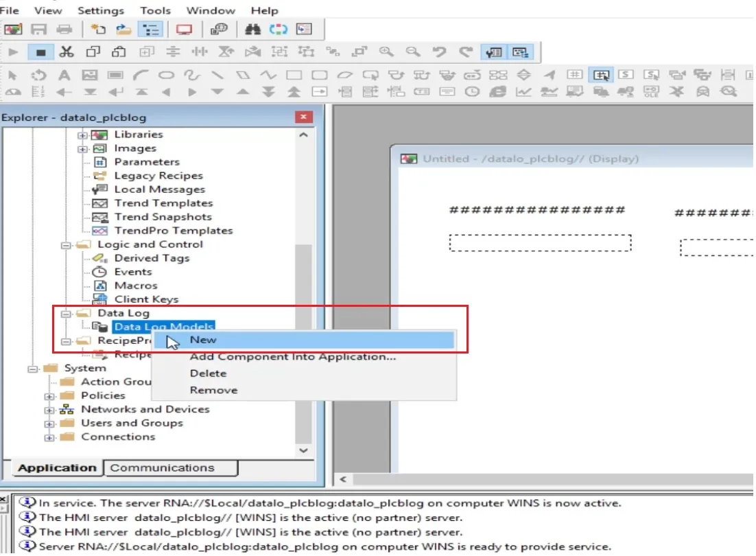This screenshot has width=756, height=556.
Task: Click the globe Tag Browser icon
Action: pyautogui.click(x=219, y=29)
